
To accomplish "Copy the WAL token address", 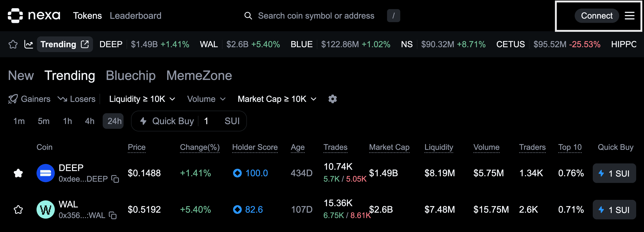I will (113, 215).
